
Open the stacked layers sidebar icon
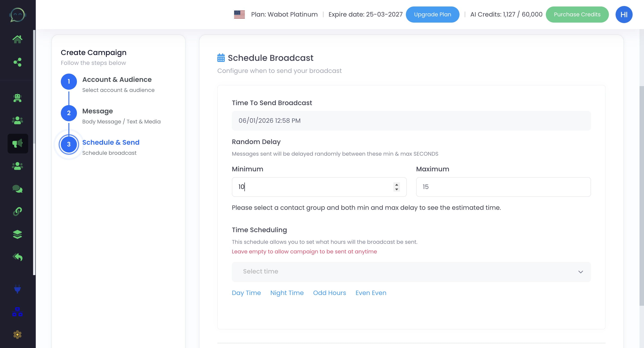click(17, 234)
